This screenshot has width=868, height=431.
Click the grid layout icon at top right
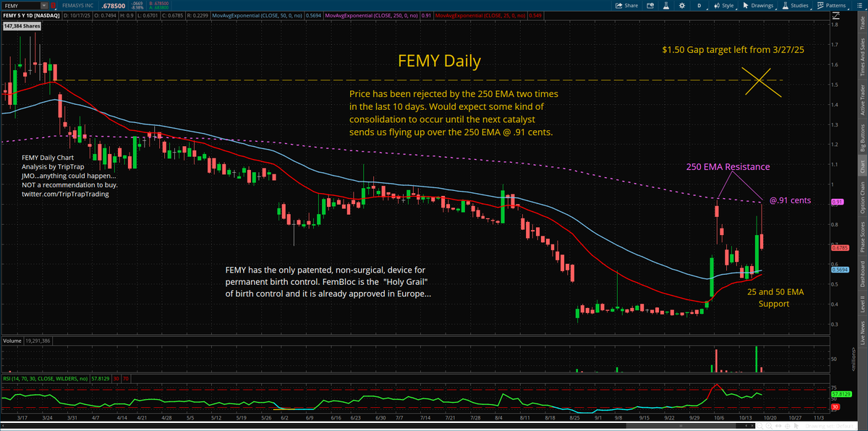tap(861, 6)
